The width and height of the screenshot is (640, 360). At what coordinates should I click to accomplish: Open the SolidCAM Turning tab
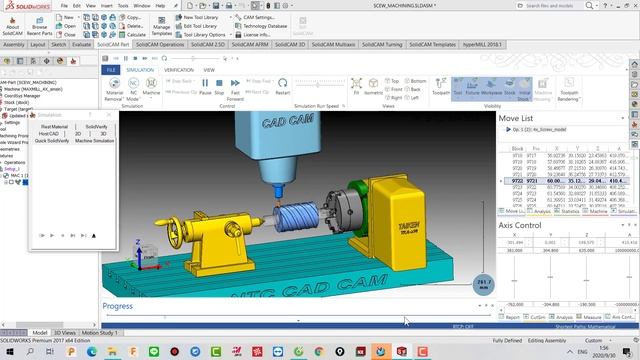pyautogui.click(x=382, y=44)
